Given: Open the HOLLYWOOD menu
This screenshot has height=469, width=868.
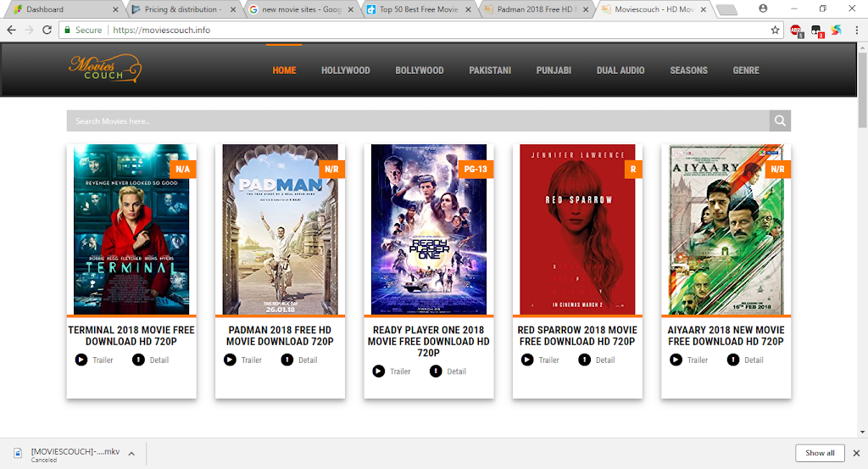Looking at the screenshot, I should pos(346,70).
